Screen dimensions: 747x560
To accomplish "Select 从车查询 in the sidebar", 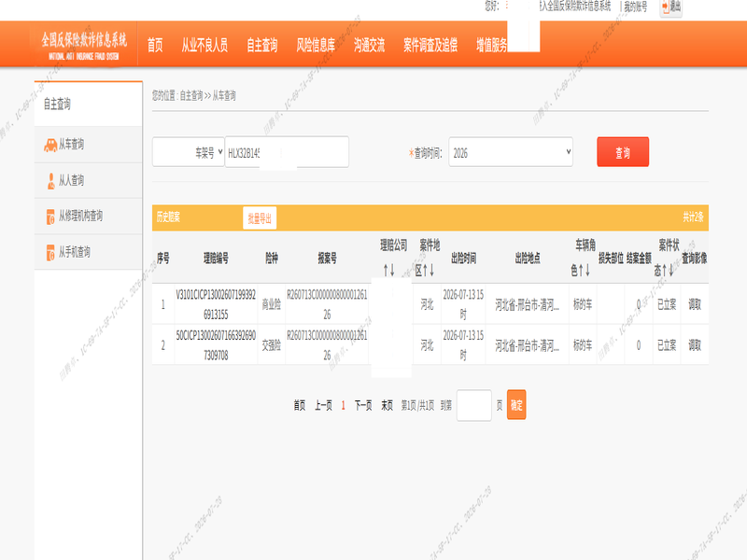I will point(88,145).
